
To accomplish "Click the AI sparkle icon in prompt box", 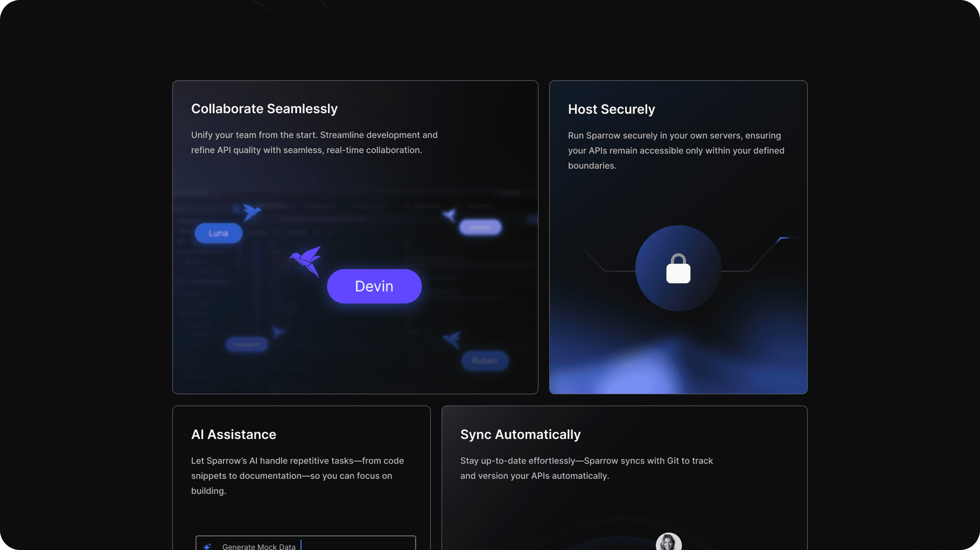I will (207, 546).
